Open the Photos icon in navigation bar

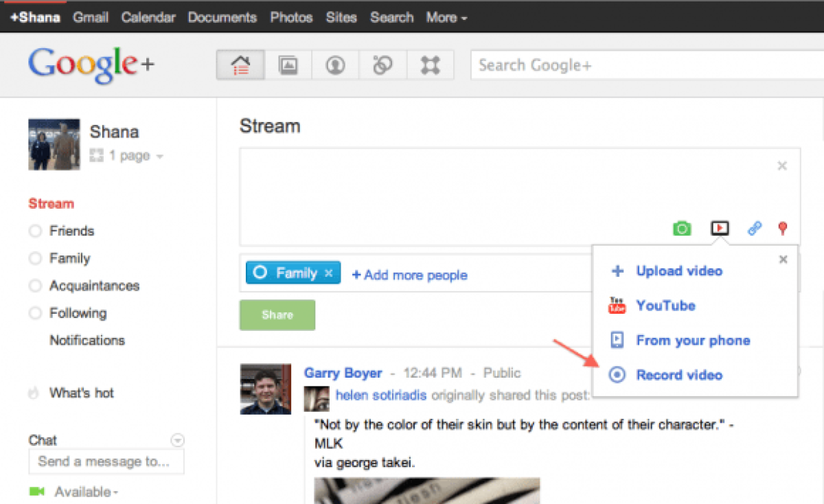(x=288, y=66)
